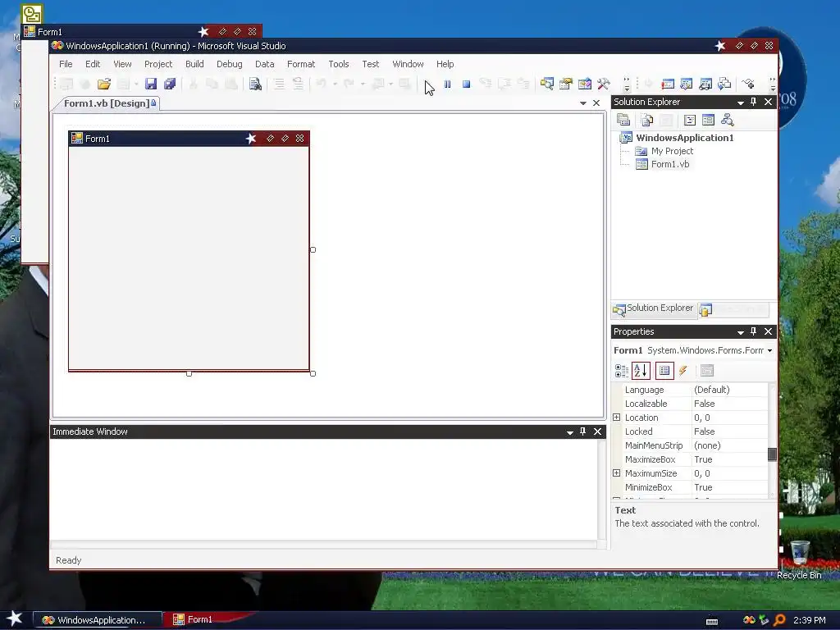Image resolution: width=840 pixels, height=630 pixels.
Task: Select My Project in Solution Explorer
Action: click(672, 151)
